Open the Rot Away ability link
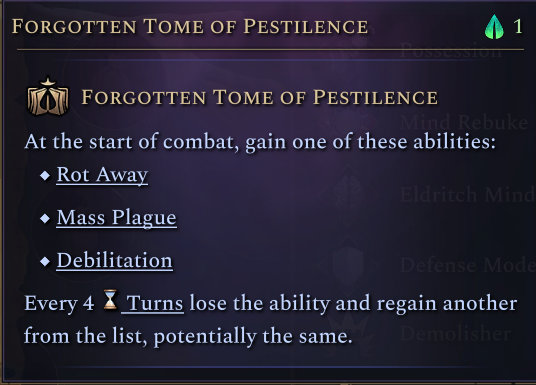This screenshot has width=536, height=385. 102,175
